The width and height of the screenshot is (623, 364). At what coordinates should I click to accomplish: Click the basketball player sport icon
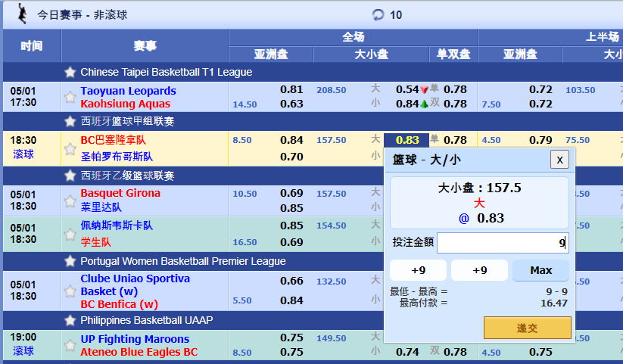(x=23, y=13)
